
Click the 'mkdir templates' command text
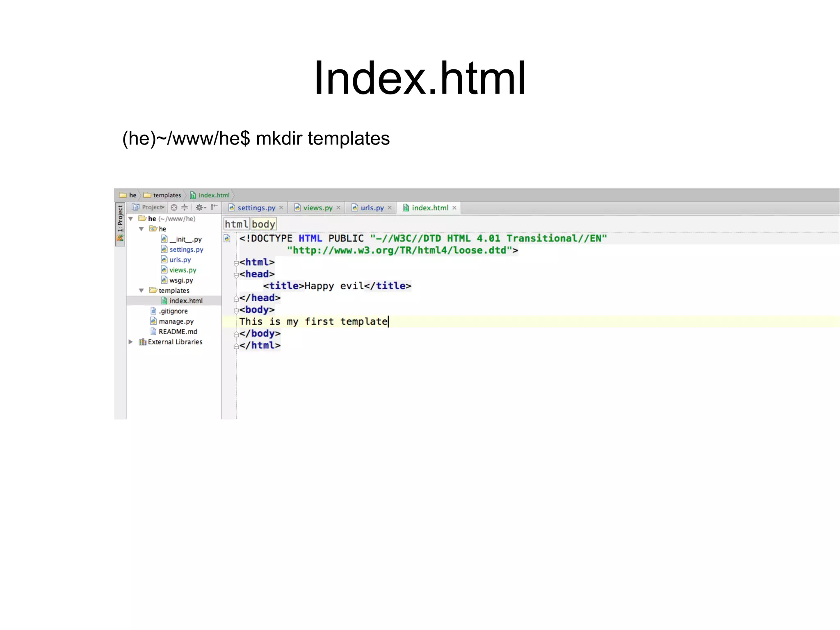click(x=323, y=138)
